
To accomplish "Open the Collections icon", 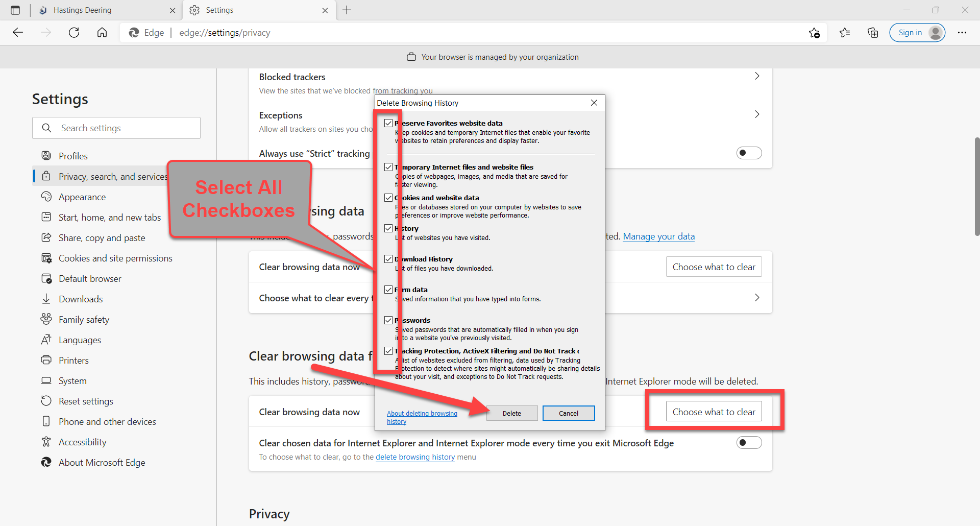I will [x=873, y=33].
